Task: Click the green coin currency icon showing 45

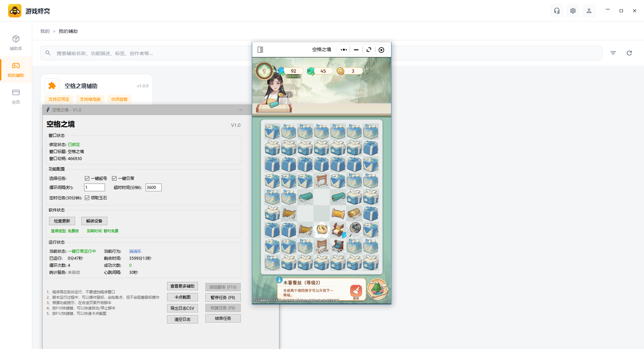Action: pos(311,71)
